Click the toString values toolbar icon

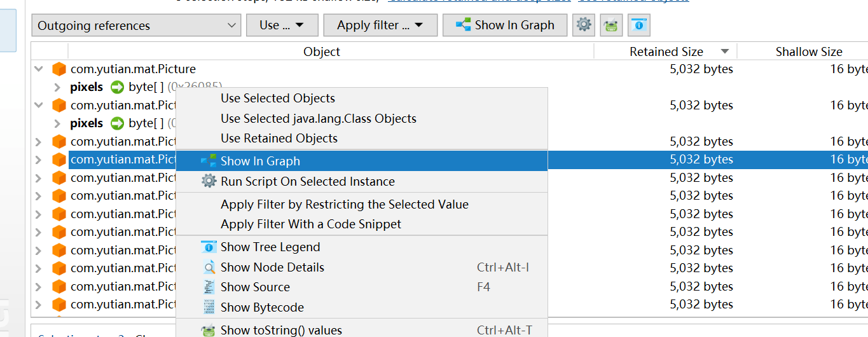point(611,25)
